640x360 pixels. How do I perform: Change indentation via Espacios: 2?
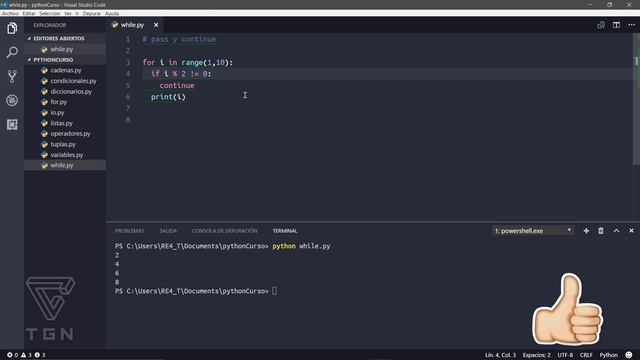tap(536, 355)
